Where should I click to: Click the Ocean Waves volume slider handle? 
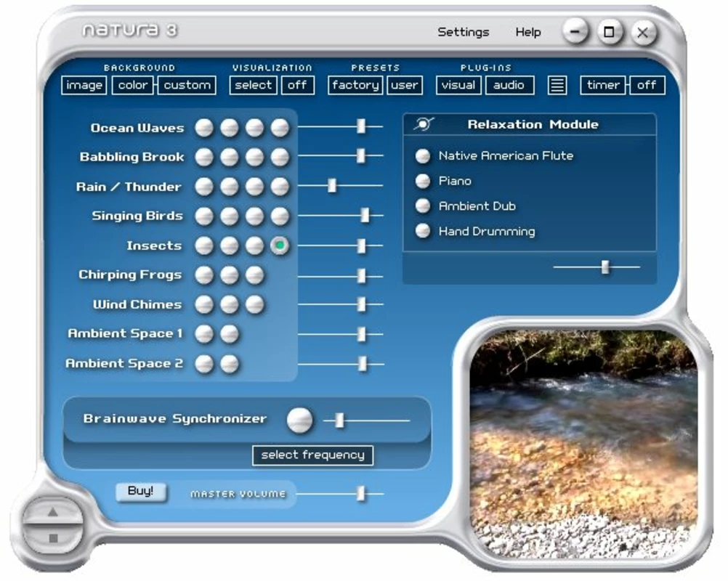click(x=361, y=126)
